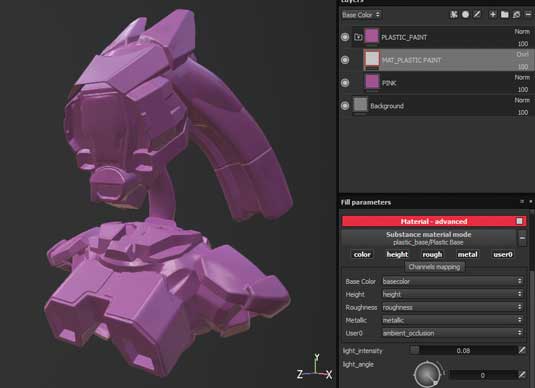Add a folder with the folder icon
Image resolution: width=535 pixels, height=388 pixels.
coord(505,14)
